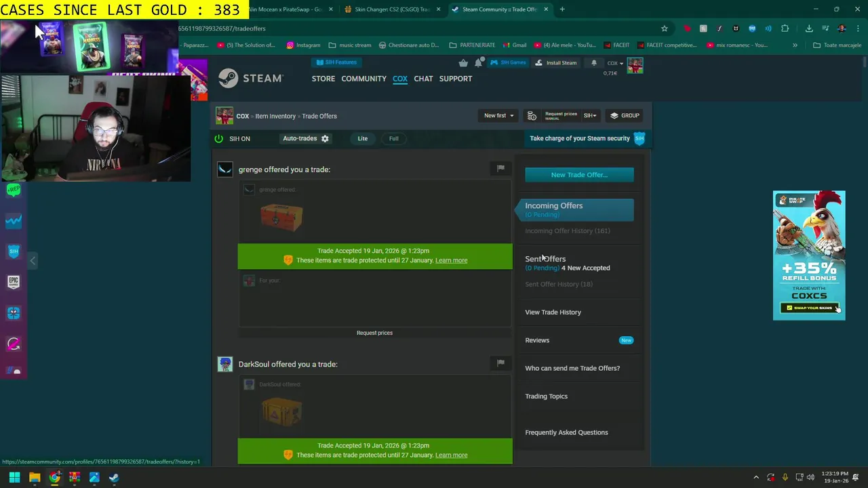Click the coins request prices icon
Viewport: 868px width, 488px height.
(532, 116)
